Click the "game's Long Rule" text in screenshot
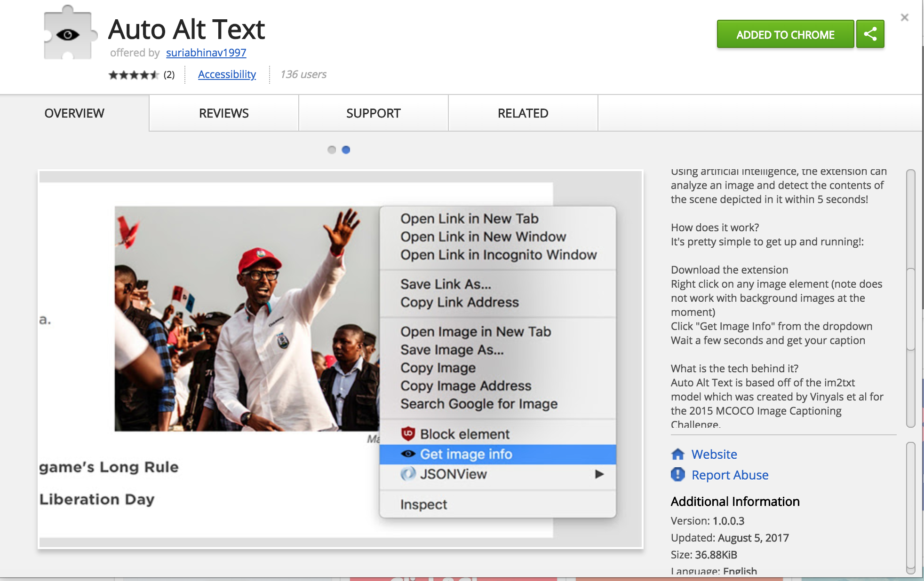 [109, 467]
